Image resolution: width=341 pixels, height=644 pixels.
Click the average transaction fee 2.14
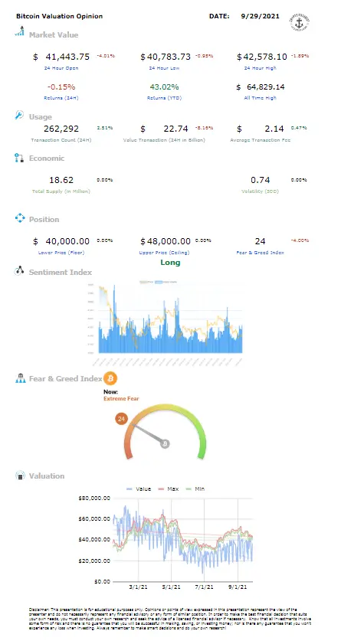(x=274, y=129)
